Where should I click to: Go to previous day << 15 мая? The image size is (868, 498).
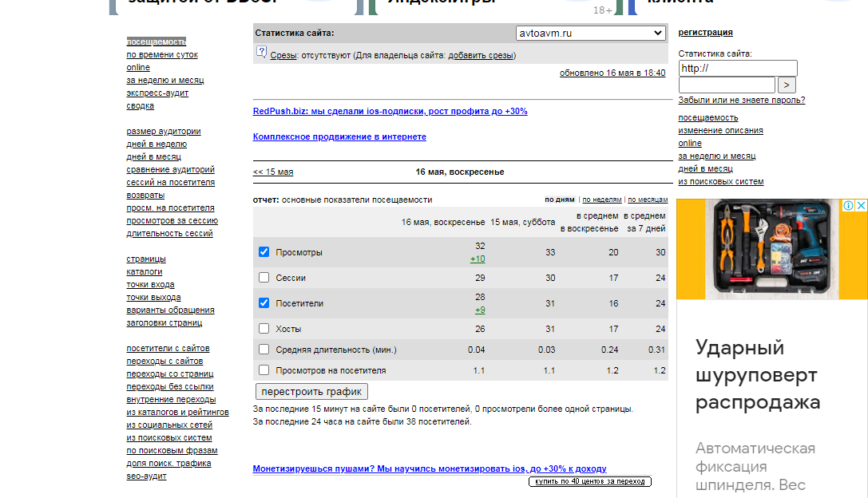click(x=273, y=172)
